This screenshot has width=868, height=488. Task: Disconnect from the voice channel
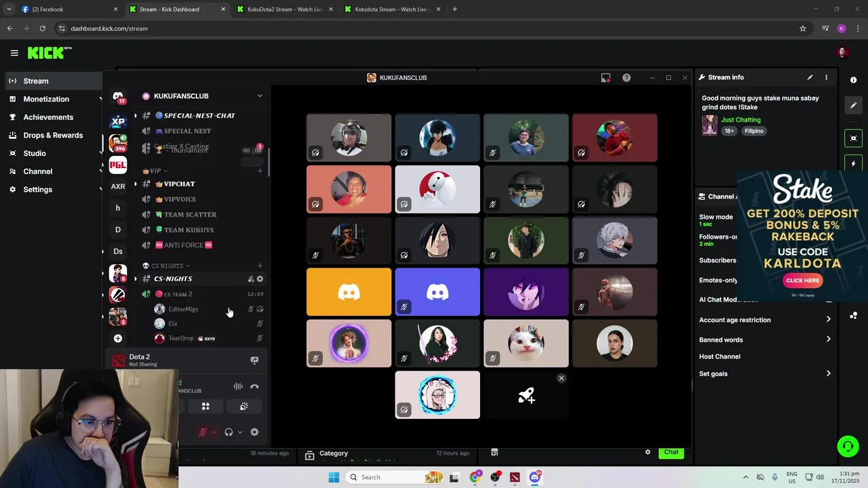254,386
